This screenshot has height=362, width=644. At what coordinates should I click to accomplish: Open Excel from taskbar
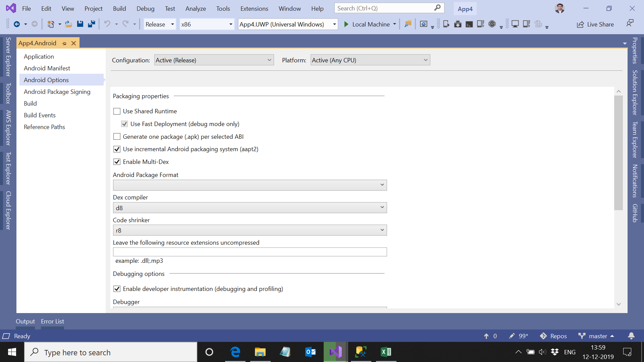point(386,352)
